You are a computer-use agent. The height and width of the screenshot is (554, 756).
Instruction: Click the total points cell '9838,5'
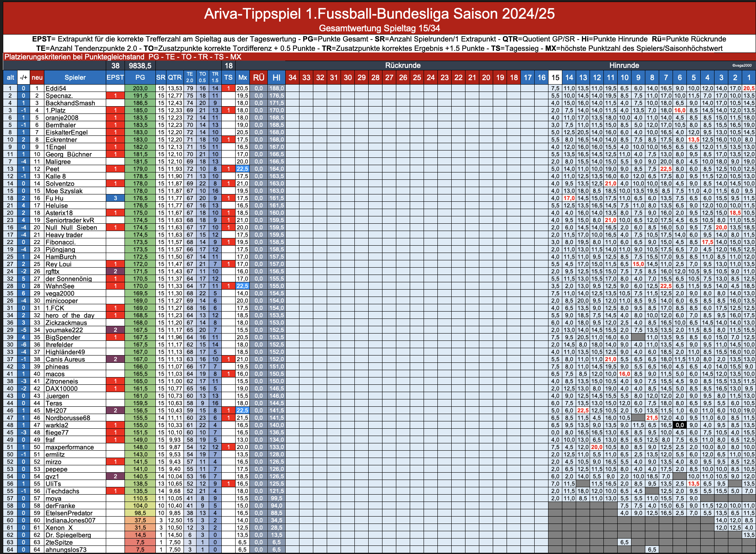(x=140, y=65)
